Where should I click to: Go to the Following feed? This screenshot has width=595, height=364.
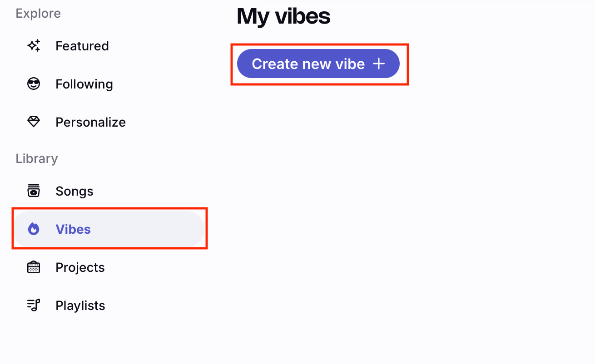[x=84, y=84]
